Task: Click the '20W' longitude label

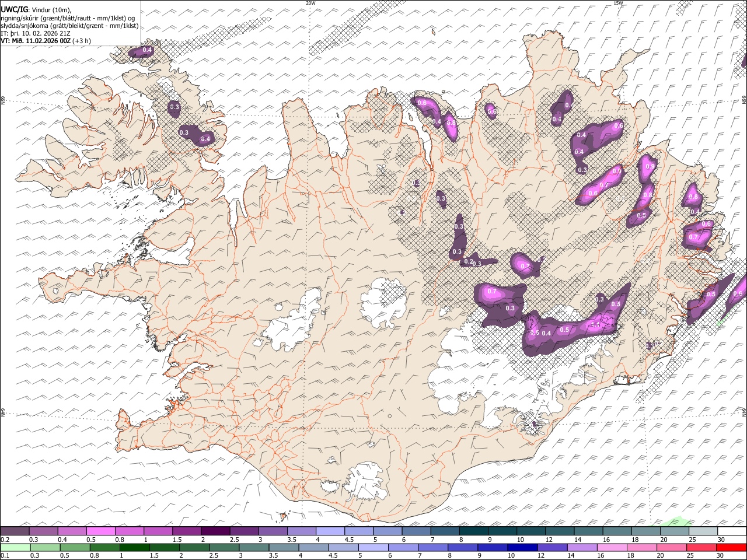Action: click(x=310, y=3)
